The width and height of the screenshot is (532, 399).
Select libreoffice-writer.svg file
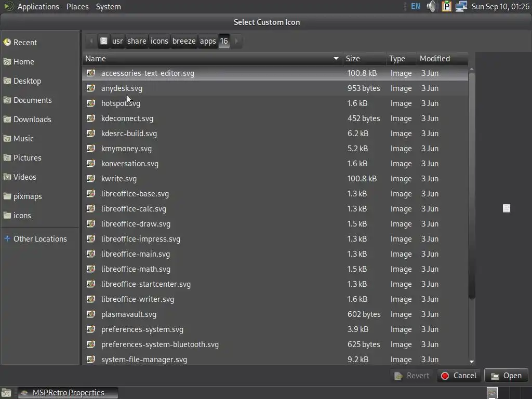pos(275,299)
